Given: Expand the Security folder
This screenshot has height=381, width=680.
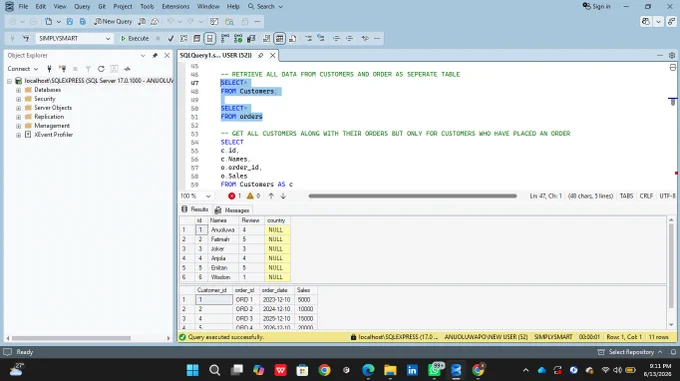Looking at the screenshot, I should [x=19, y=99].
